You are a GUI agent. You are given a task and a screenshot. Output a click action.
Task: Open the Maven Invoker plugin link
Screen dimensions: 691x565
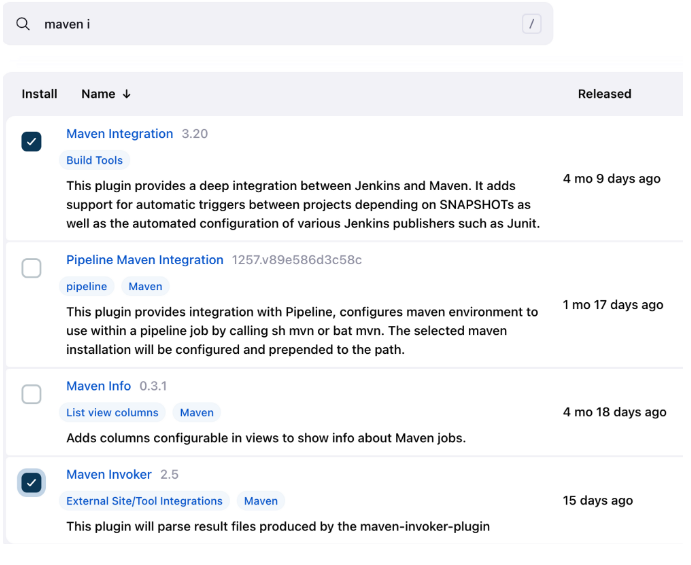coord(109,475)
